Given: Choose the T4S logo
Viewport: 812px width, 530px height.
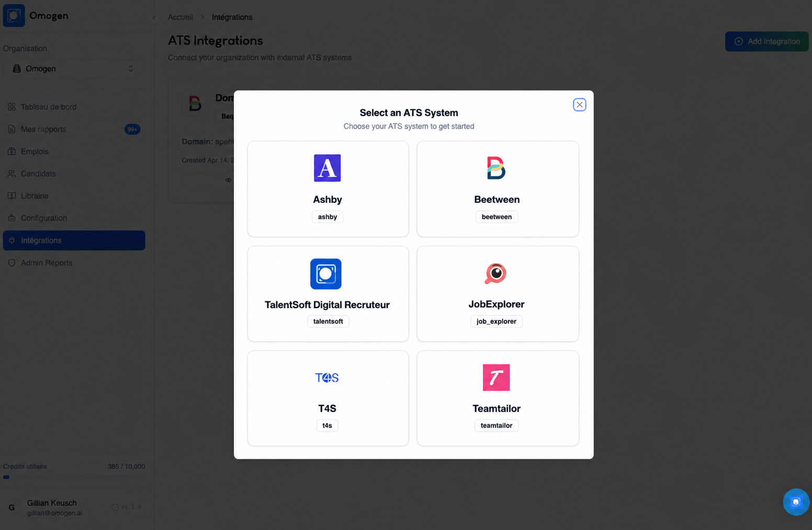Looking at the screenshot, I should [x=327, y=377].
